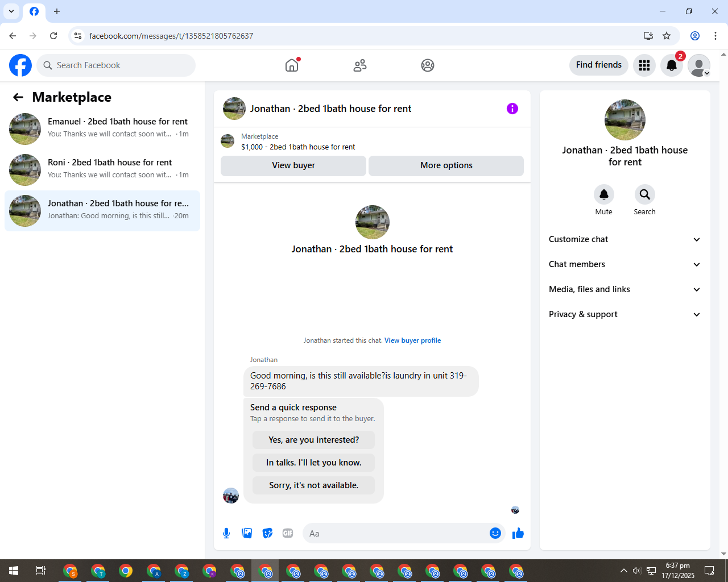Viewport: 728px width, 582px height.
Task: Show hidden system tray icons
Action: (x=624, y=571)
